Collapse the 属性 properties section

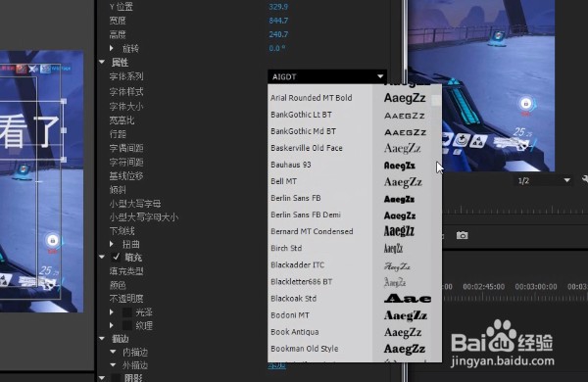click(x=102, y=62)
